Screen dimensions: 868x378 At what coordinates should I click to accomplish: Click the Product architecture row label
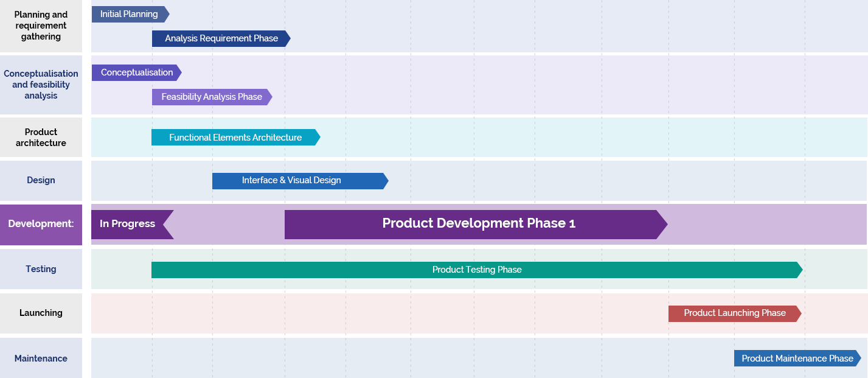coord(41,137)
